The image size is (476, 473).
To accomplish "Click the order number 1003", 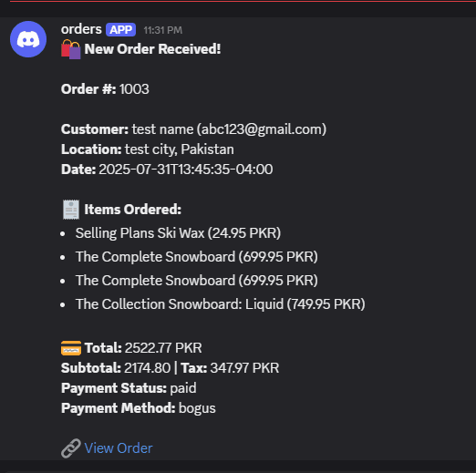I will 134,89.
